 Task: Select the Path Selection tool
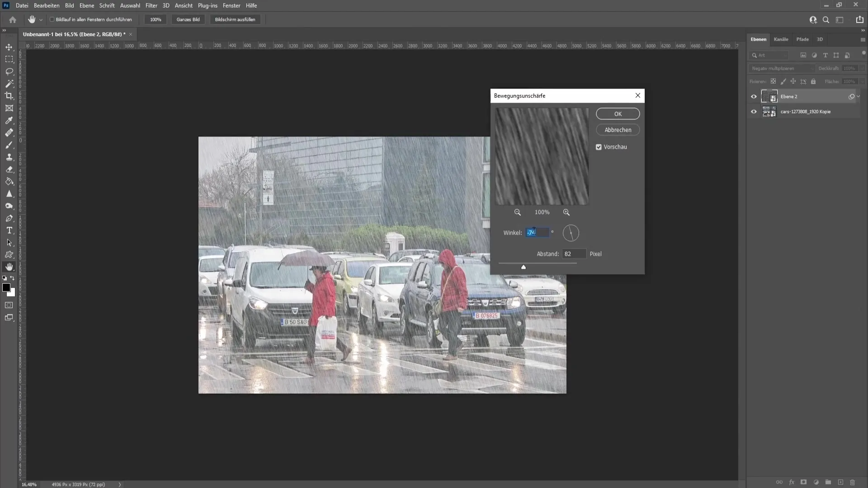click(x=9, y=243)
